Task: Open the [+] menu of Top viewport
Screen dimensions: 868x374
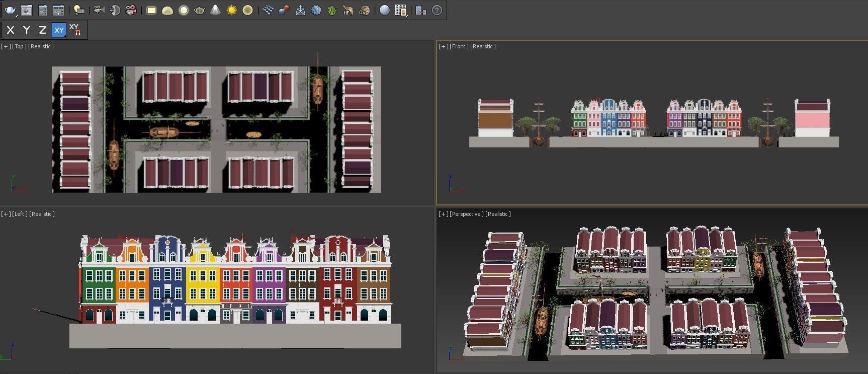Action: (x=6, y=46)
